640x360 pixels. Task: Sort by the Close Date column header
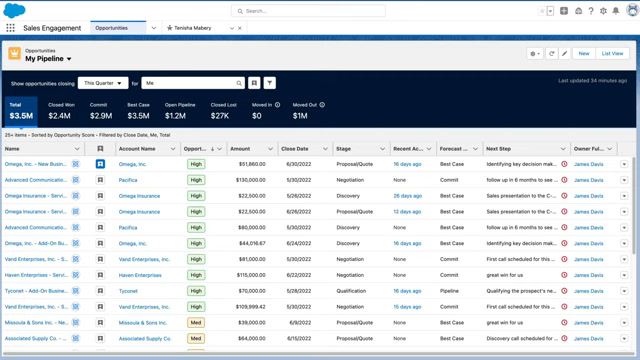(295, 149)
